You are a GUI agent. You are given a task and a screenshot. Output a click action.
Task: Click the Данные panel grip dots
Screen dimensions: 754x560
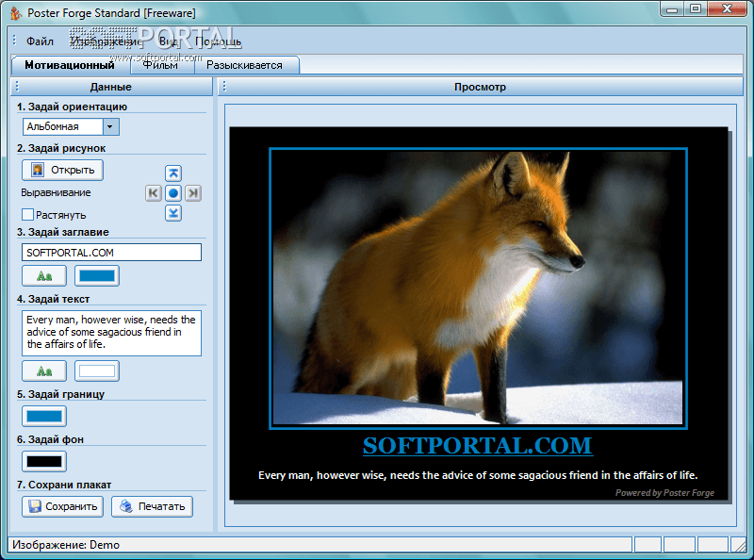pos(17,86)
